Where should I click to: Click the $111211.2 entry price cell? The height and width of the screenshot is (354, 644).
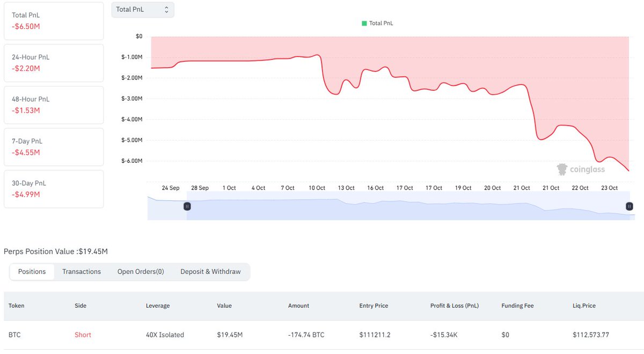tap(375, 335)
